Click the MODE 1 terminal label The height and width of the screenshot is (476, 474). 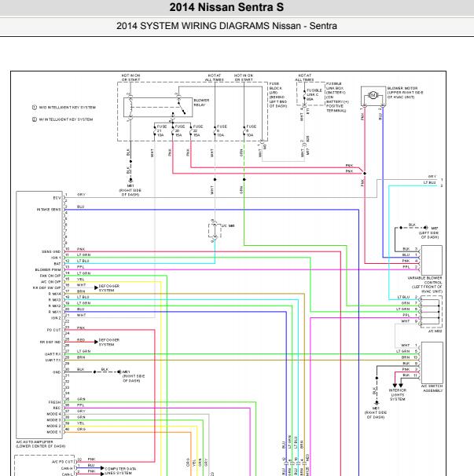[x=53, y=432]
